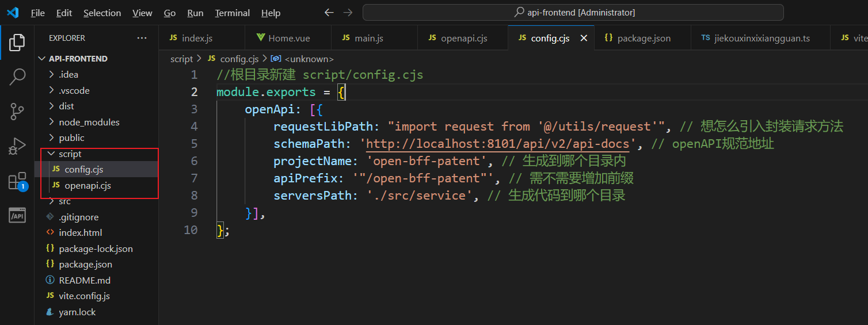Image resolution: width=868 pixels, height=325 pixels.
Task: Expand the node_modules folder
Action: click(89, 122)
